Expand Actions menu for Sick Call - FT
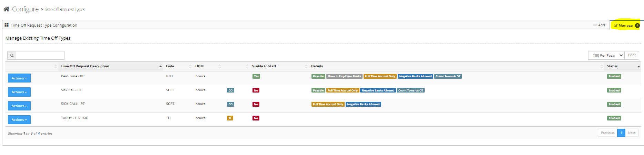Screen dimensions: 644x155 click(x=19, y=92)
